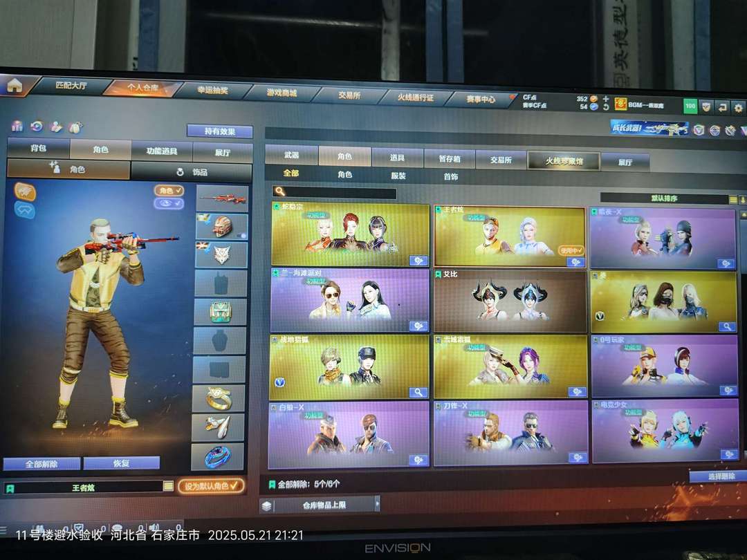Click the paint palette icon above 角色 tab
The width and height of the screenshot is (747, 560).
[x=56, y=127]
